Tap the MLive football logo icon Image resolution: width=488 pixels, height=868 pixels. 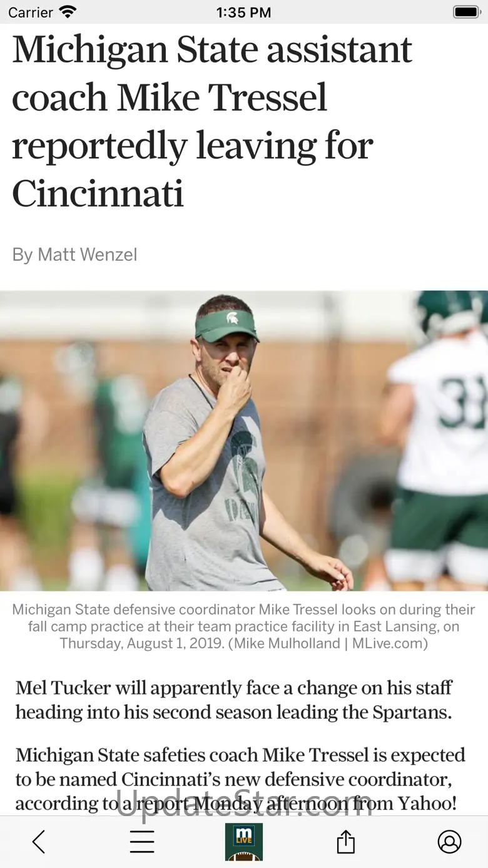coord(244,842)
